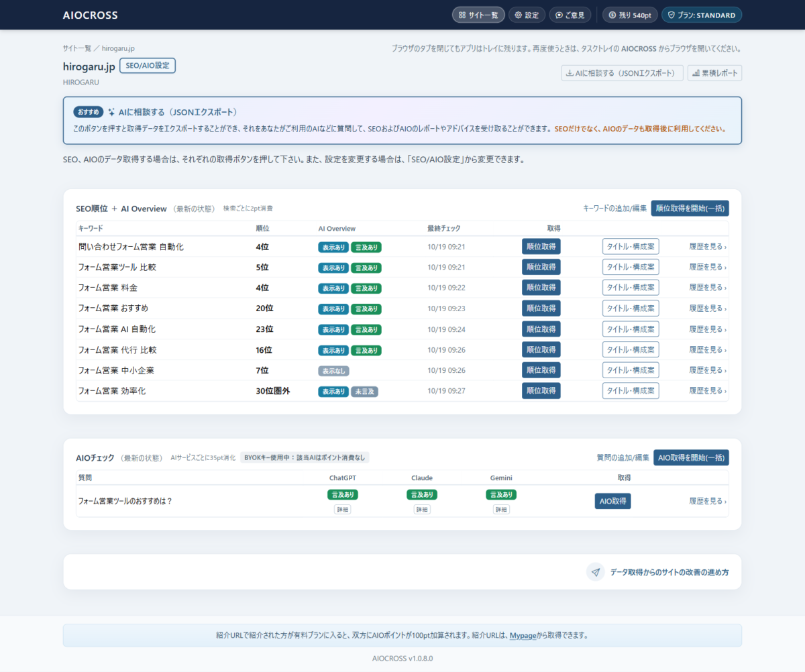
Task: Expand 履歴を見る for フォーム営業ツール 比較
Action: pyautogui.click(x=708, y=267)
